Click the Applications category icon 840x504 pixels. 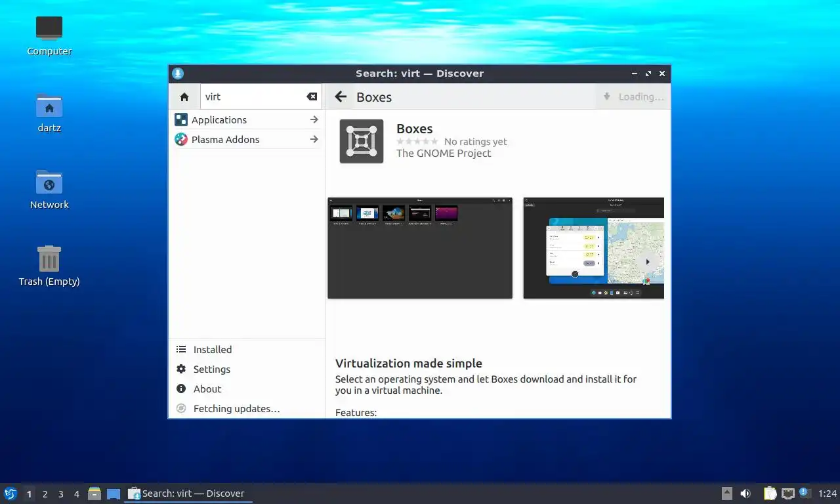tap(181, 119)
